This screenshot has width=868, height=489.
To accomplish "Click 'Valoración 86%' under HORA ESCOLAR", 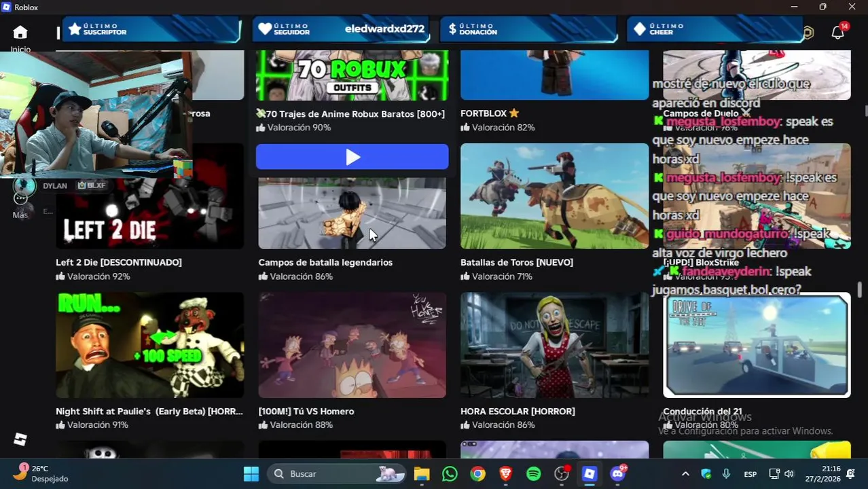I will pyautogui.click(x=503, y=425).
